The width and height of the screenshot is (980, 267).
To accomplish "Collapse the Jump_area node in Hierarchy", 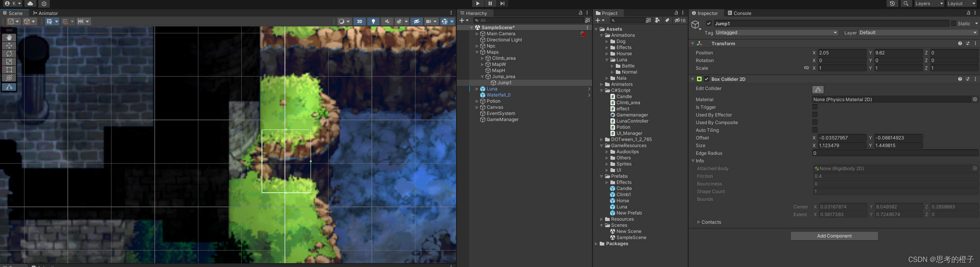I will pos(482,77).
